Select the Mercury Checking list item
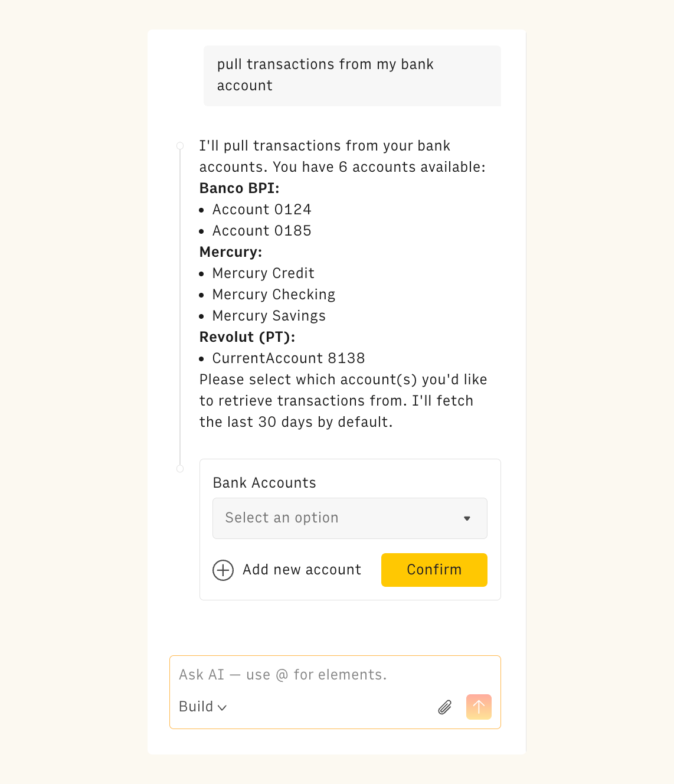Image resolution: width=674 pixels, height=784 pixels. click(273, 295)
